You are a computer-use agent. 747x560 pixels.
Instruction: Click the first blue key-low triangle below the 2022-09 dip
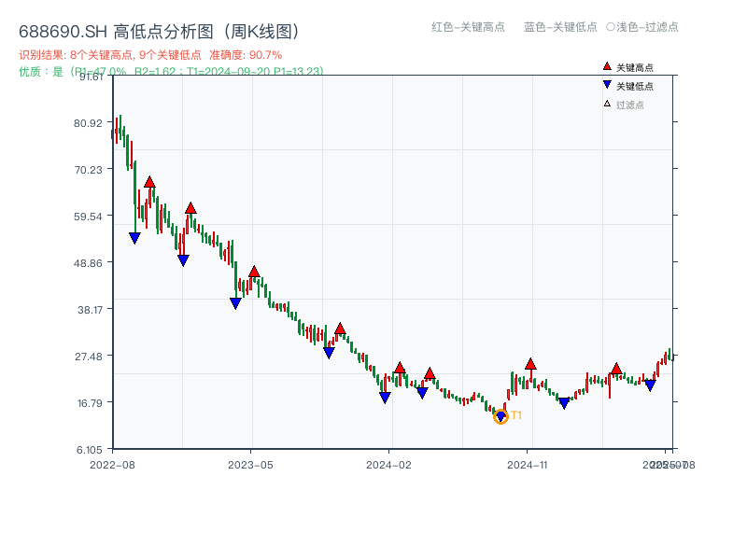[x=134, y=238]
